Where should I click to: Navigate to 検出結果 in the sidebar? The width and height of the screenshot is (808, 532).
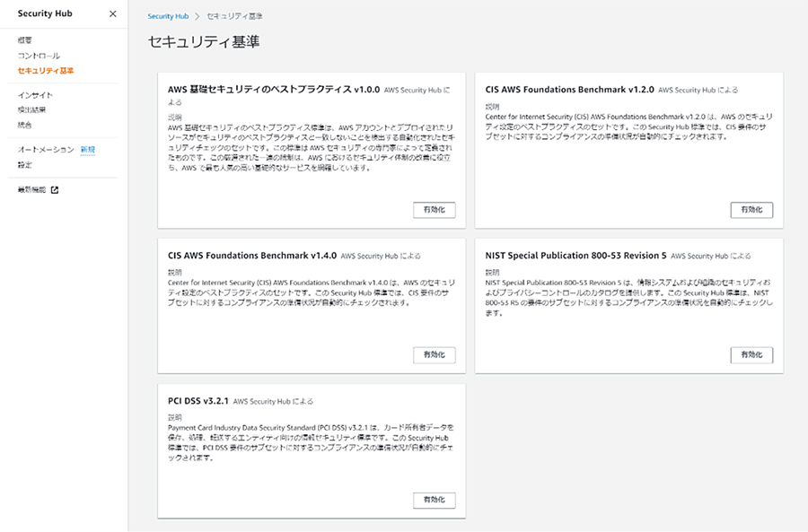click(31, 109)
